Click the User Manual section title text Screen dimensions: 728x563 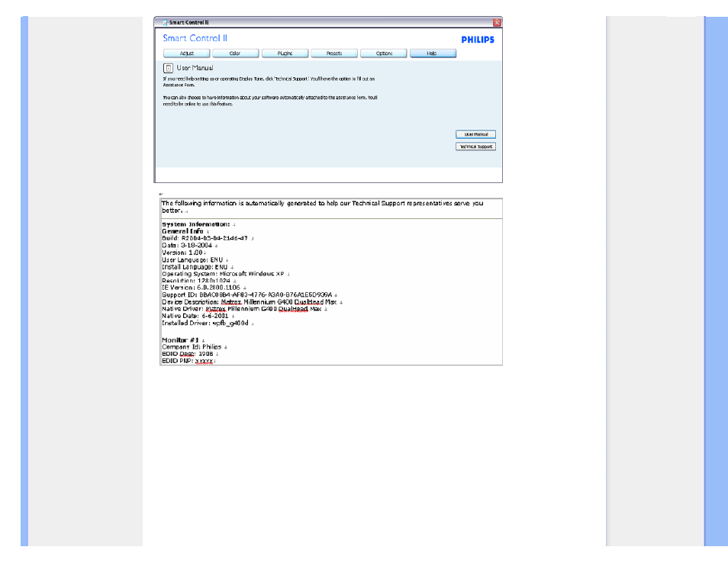click(195, 68)
